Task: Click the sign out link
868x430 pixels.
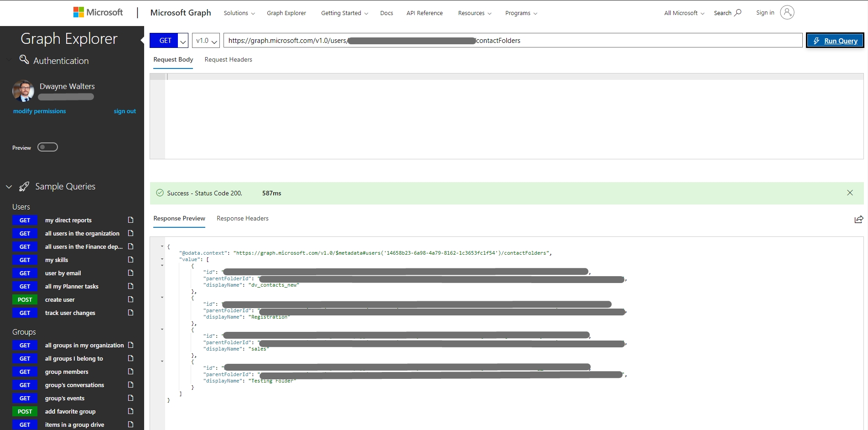Action: [125, 111]
